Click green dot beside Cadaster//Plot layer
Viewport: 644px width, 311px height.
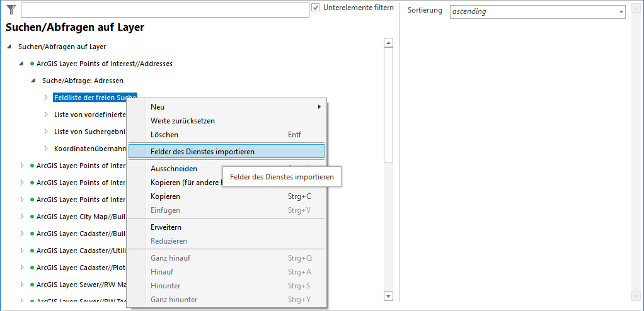(x=32, y=268)
